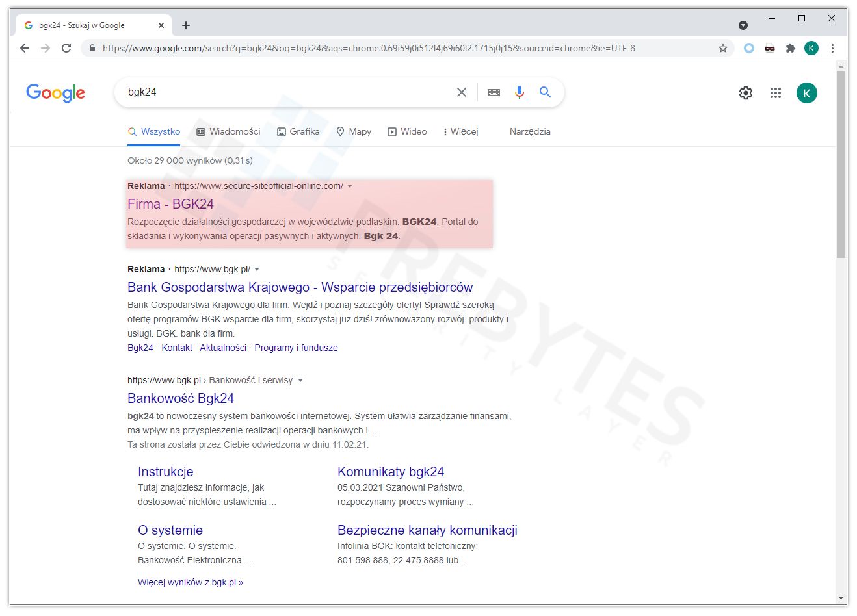Open the Extensions puzzle icon

(791, 48)
